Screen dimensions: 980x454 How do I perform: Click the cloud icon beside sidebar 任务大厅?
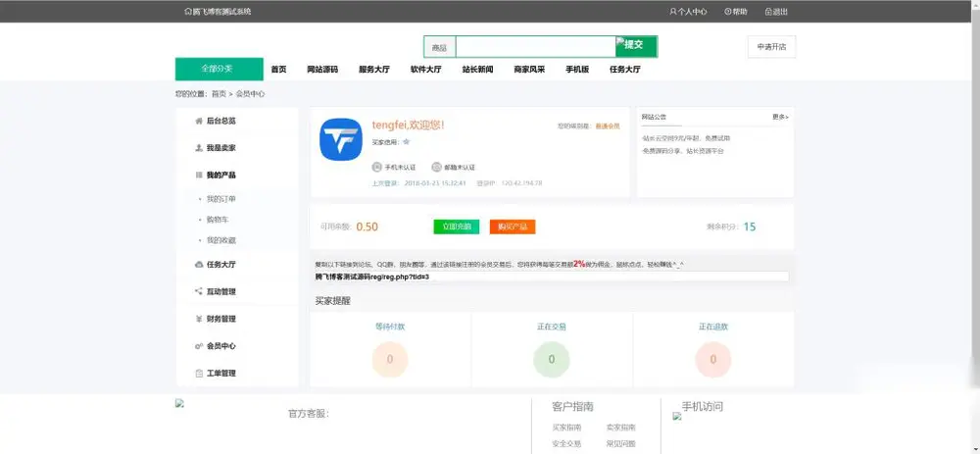click(x=199, y=265)
